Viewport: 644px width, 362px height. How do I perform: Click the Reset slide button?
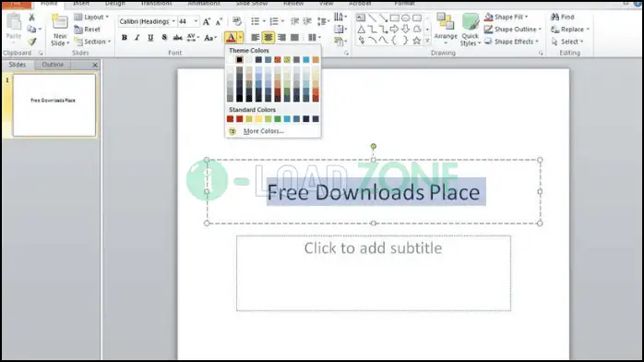click(87, 30)
